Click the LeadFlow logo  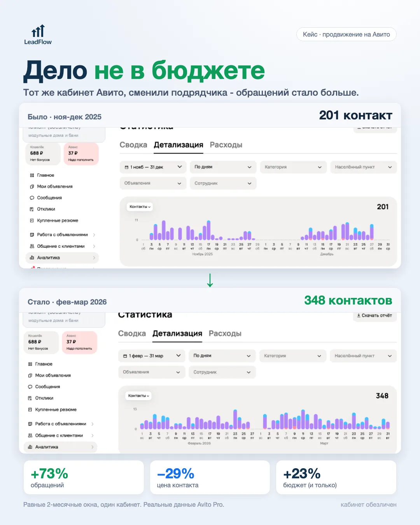(x=38, y=35)
